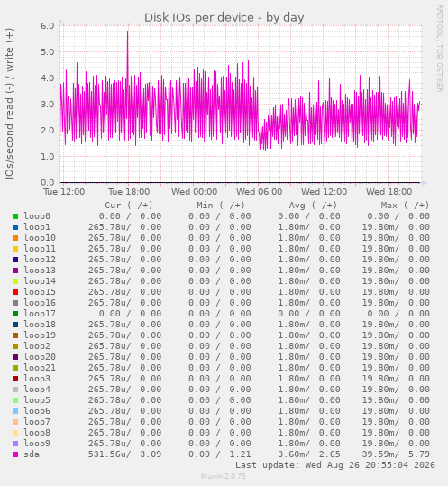Click the 'Wed 12:00' x-axis label
This screenshot has height=486, width=448.
coord(325,192)
